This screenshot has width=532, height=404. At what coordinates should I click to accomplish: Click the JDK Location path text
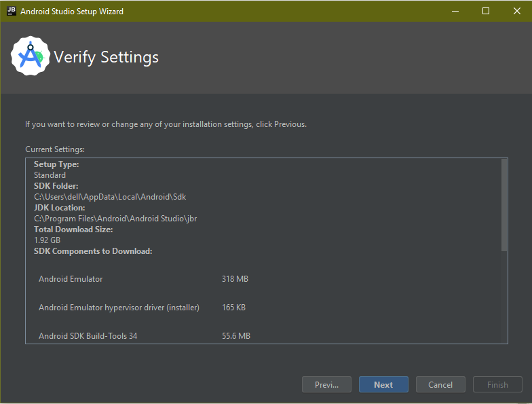pyautogui.click(x=115, y=219)
